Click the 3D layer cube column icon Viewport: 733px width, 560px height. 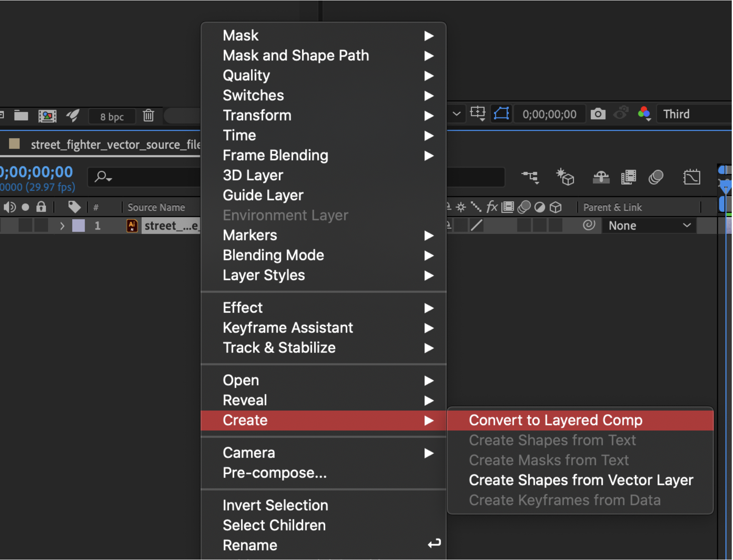pyautogui.click(x=555, y=207)
